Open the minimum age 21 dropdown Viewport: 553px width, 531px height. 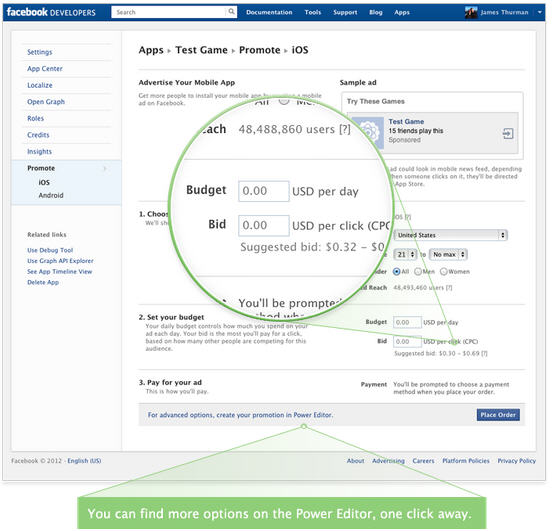405,254
